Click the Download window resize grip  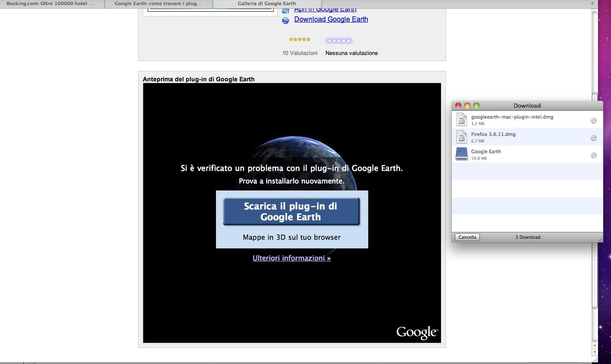point(600,239)
